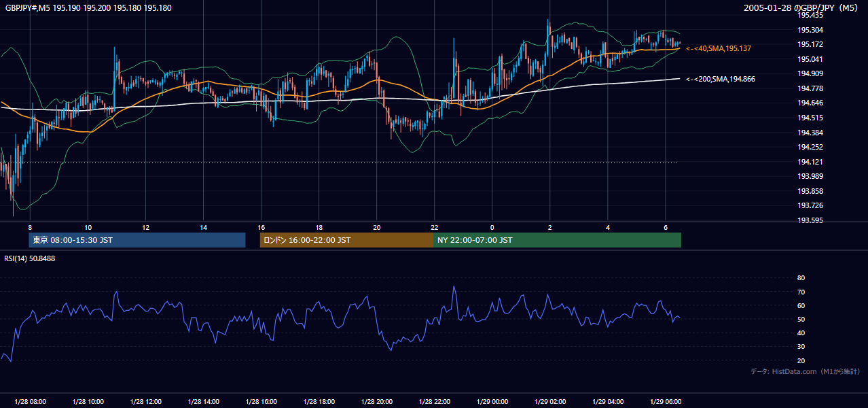Click the RSI 40 level label
868x408 pixels.
coord(801,333)
